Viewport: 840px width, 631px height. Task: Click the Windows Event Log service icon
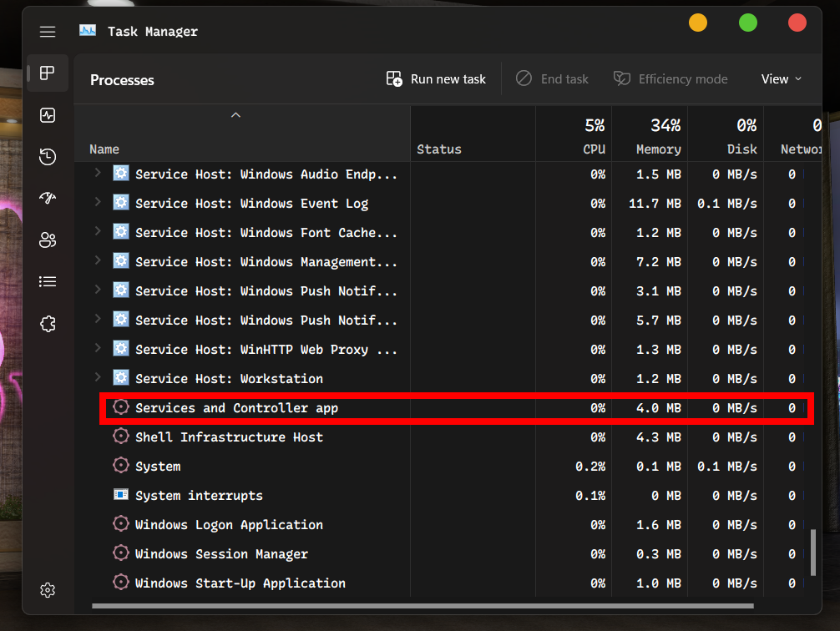pos(121,203)
